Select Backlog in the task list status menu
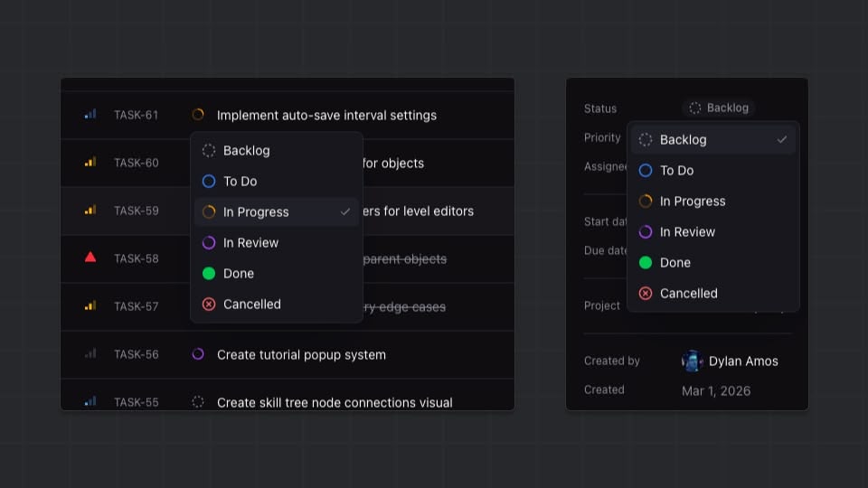868x488 pixels. click(277, 151)
